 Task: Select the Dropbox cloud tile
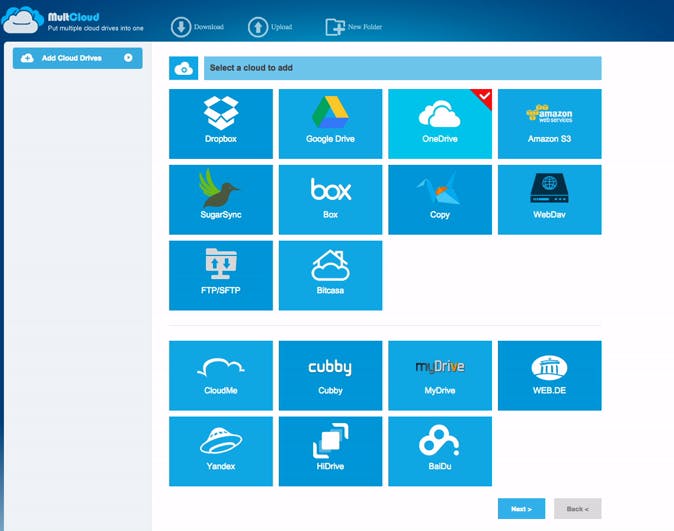pyautogui.click(x=221, y=124)
